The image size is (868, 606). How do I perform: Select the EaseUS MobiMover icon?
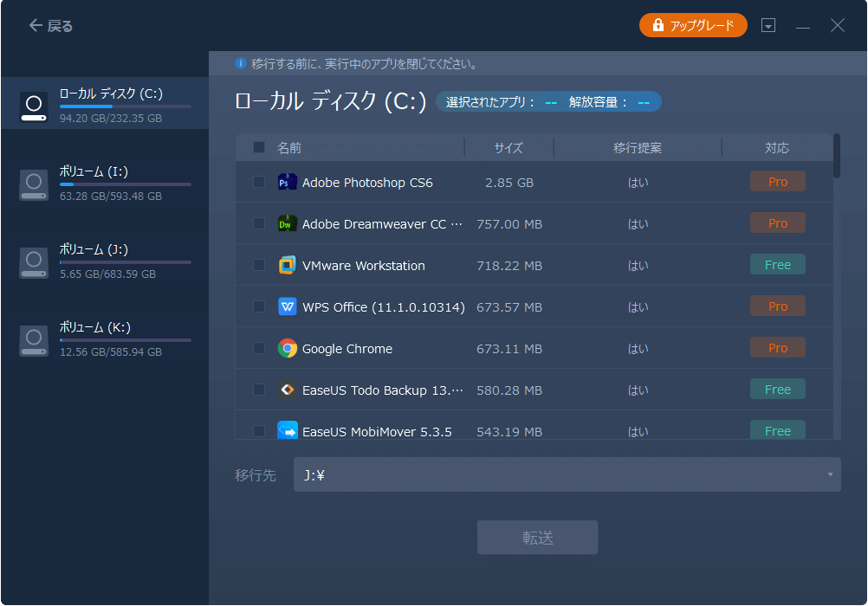coord(287,430)
